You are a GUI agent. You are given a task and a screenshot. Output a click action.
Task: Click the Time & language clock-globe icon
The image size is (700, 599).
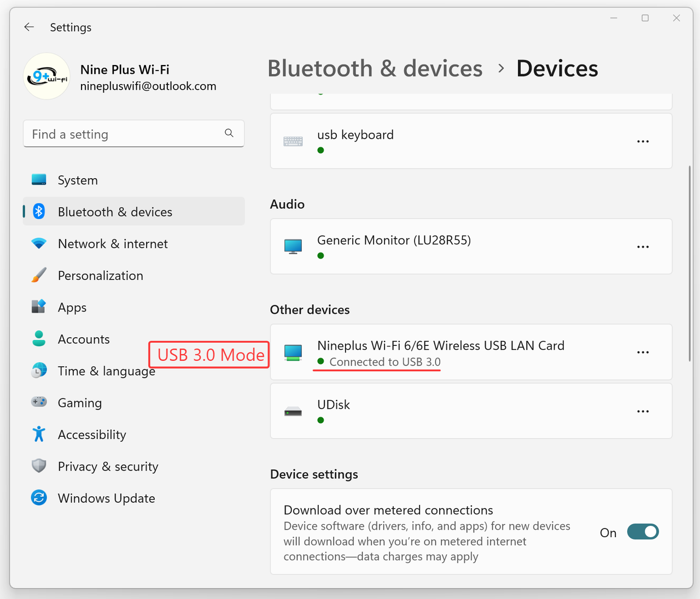point(39,370)
